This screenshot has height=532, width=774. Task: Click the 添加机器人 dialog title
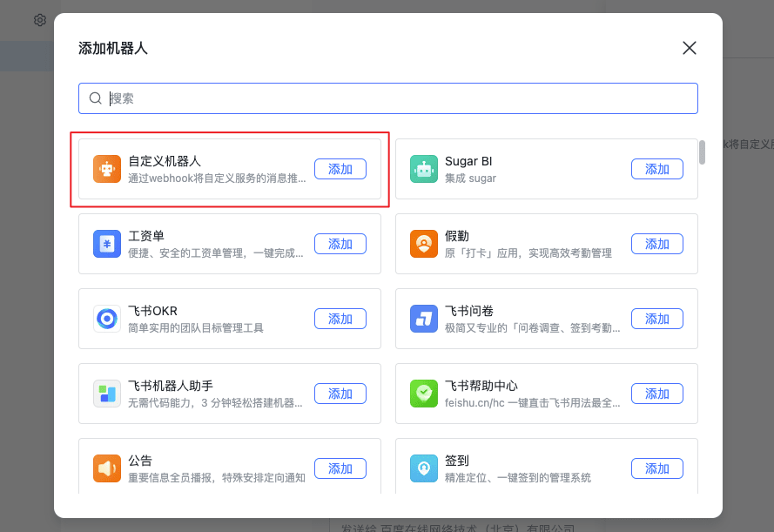pos(113,48)
